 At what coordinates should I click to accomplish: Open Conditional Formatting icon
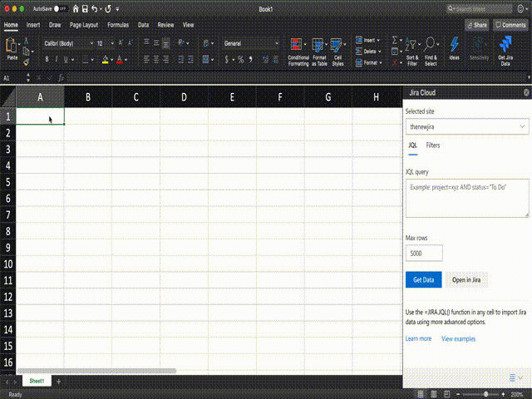[x=296, y=44]
